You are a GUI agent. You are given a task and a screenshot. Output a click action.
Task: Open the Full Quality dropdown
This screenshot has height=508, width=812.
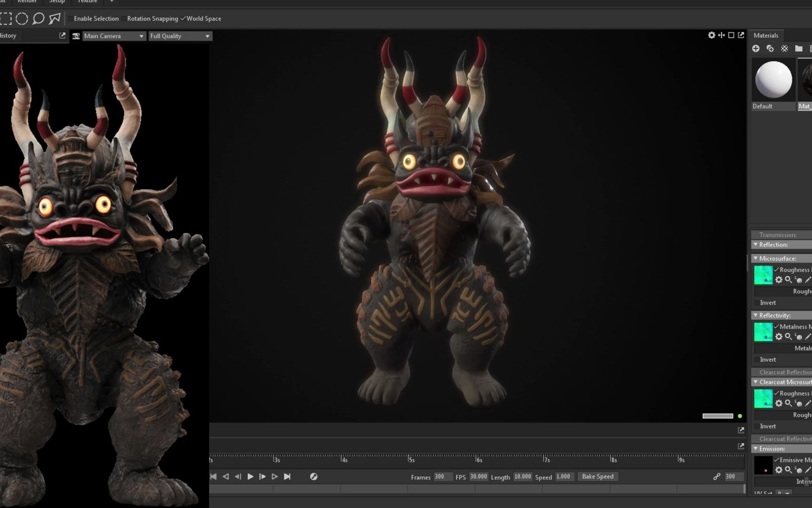(180, 36)
